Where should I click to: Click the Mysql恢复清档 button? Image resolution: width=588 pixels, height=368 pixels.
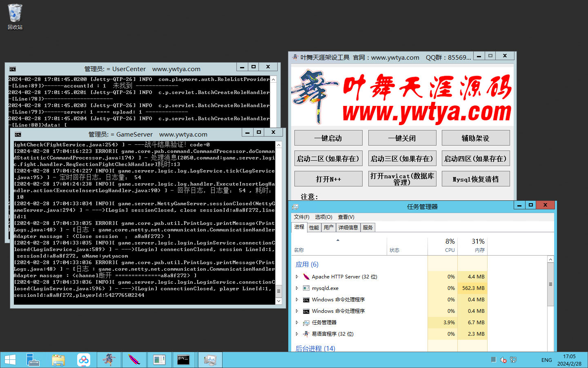pos(476,179)
